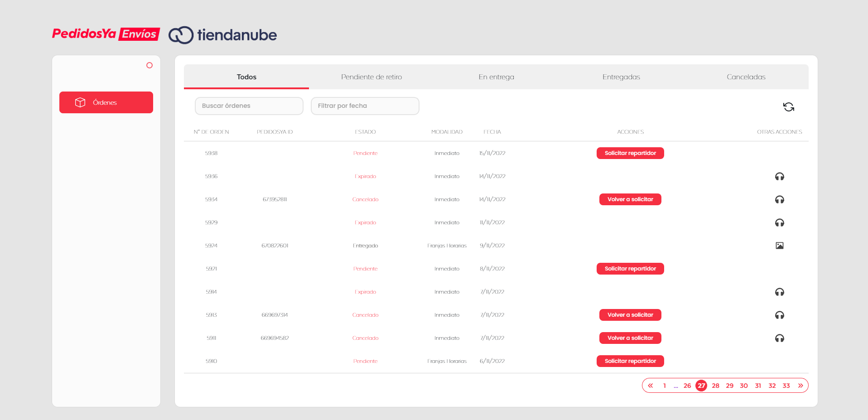Volver a solicitar for order 5913
Screen dimensions: 868x420
click(x=630, y=315)
